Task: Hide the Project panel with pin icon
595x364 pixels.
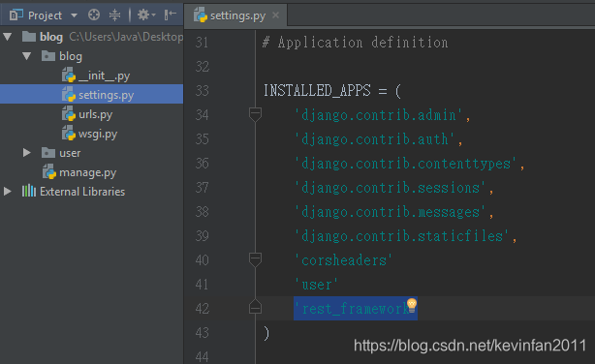Action: [x=170, y=15]
